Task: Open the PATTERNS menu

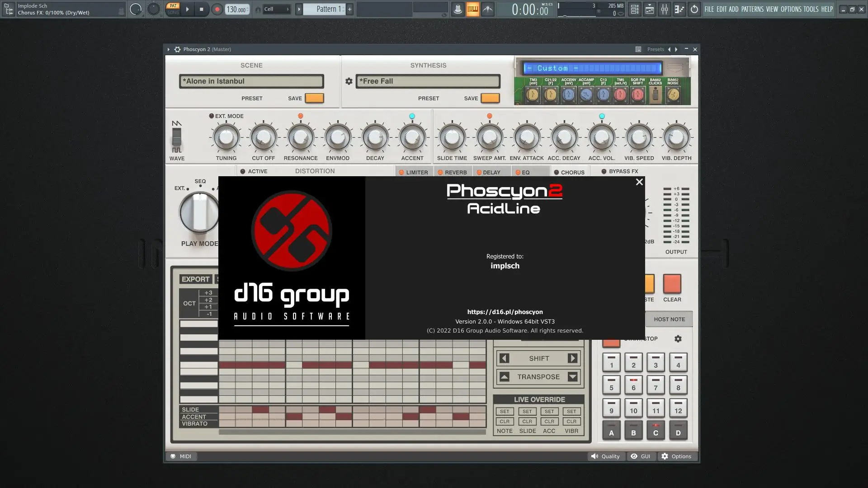Action: point(752,9)
